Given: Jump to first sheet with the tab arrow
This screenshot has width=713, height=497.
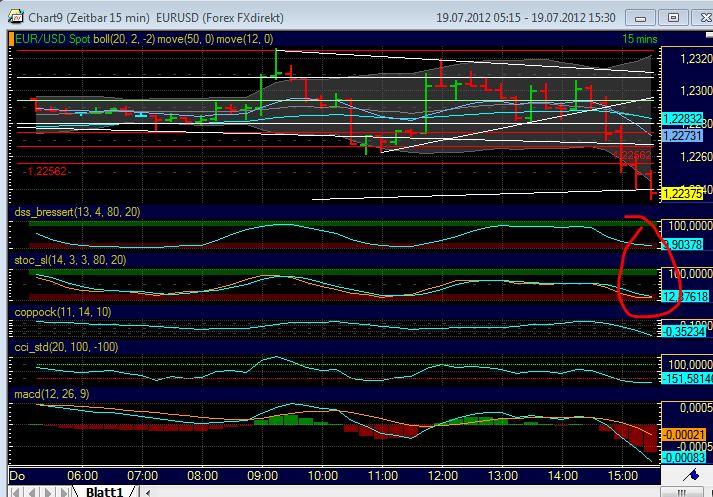Looking at the screenshot, I should coord(15,492).
